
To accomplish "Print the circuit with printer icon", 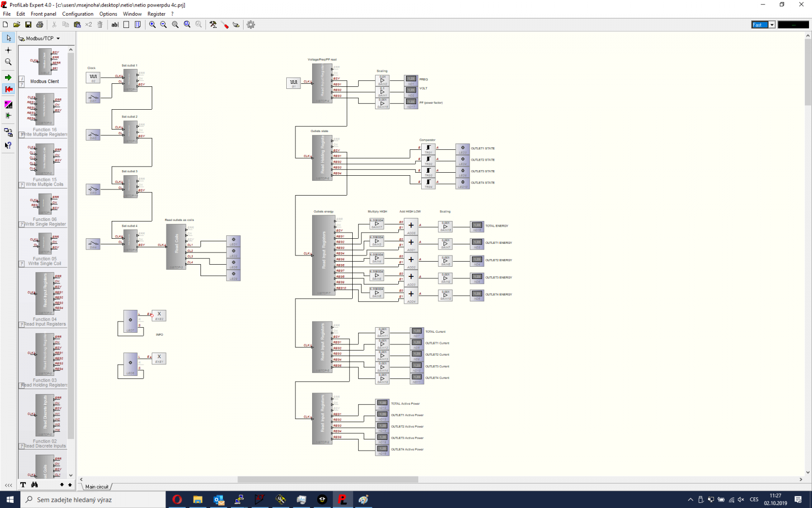I will point(40,24).
